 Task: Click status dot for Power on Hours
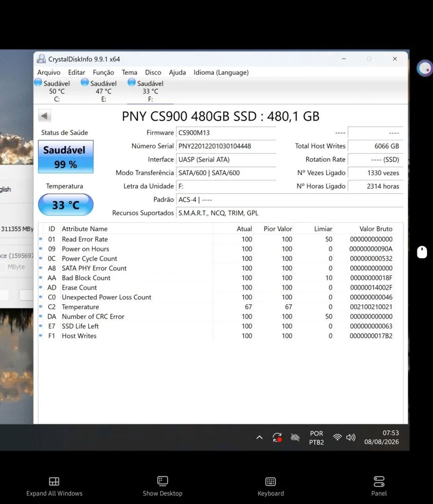tap(41, 248)
